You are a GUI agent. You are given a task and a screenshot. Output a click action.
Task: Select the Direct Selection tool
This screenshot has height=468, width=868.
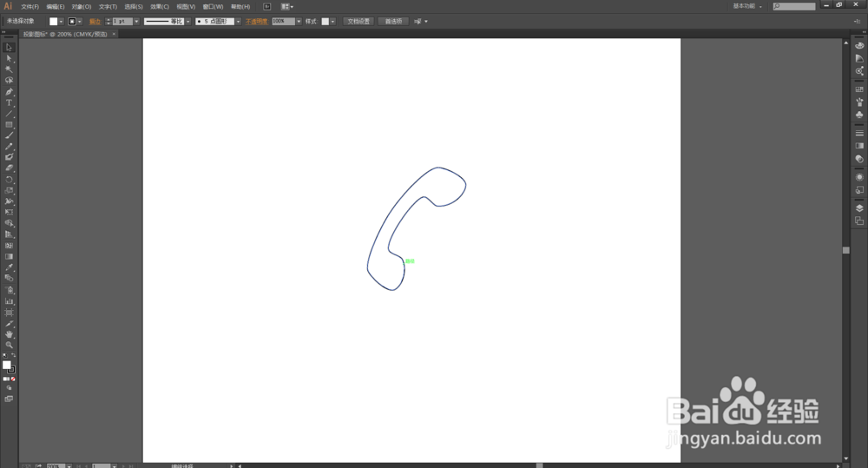(9, 59)
